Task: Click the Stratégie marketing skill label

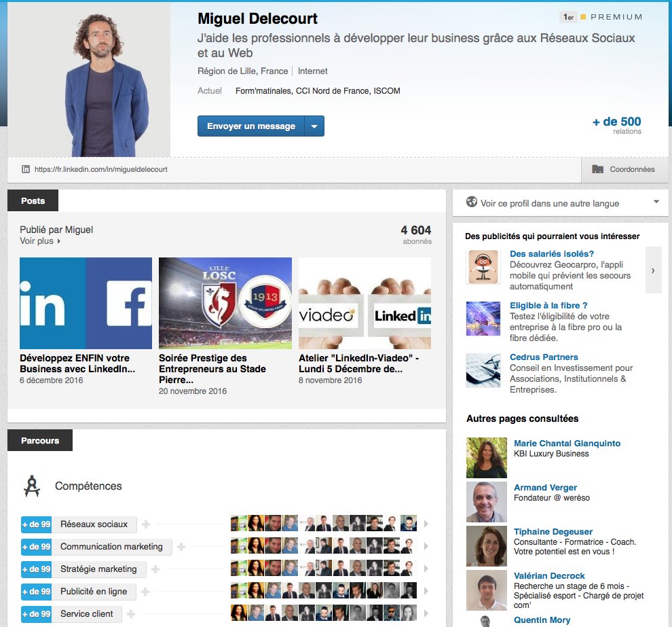Action: point(98,569)
